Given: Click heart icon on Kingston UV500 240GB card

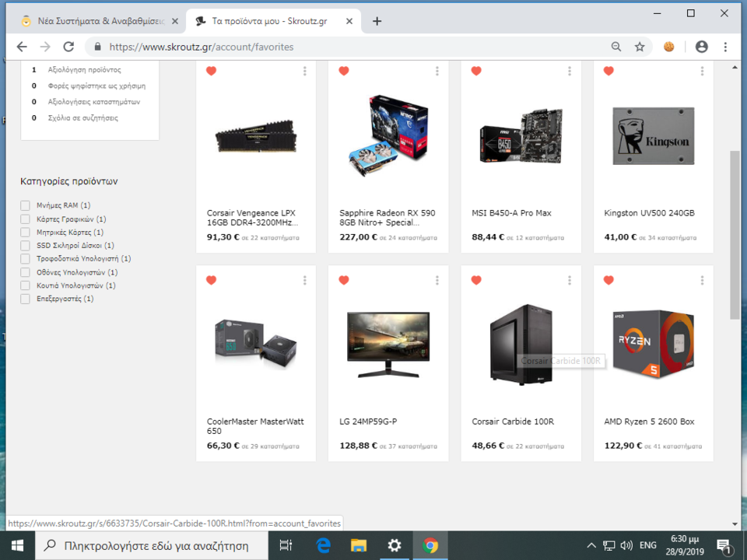Looking at the screenshot, I should [608, 71].
